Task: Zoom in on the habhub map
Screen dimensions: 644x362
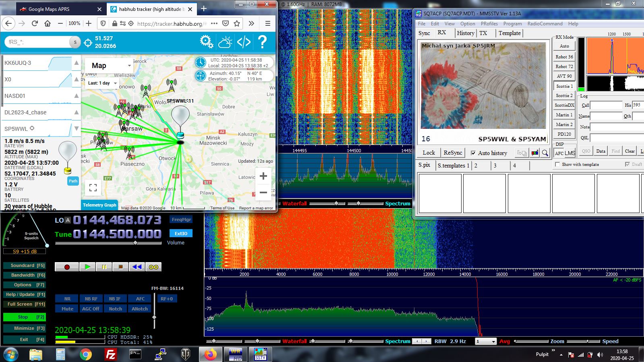Action: click(x=263, y=176)
